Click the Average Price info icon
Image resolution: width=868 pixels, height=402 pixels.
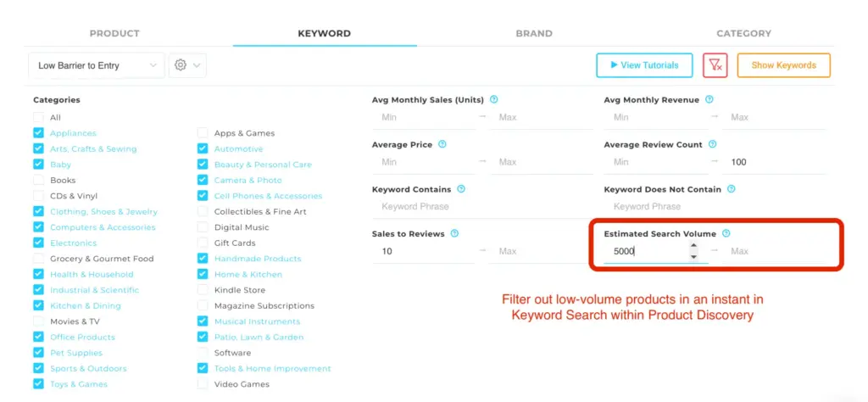[442, 144]
